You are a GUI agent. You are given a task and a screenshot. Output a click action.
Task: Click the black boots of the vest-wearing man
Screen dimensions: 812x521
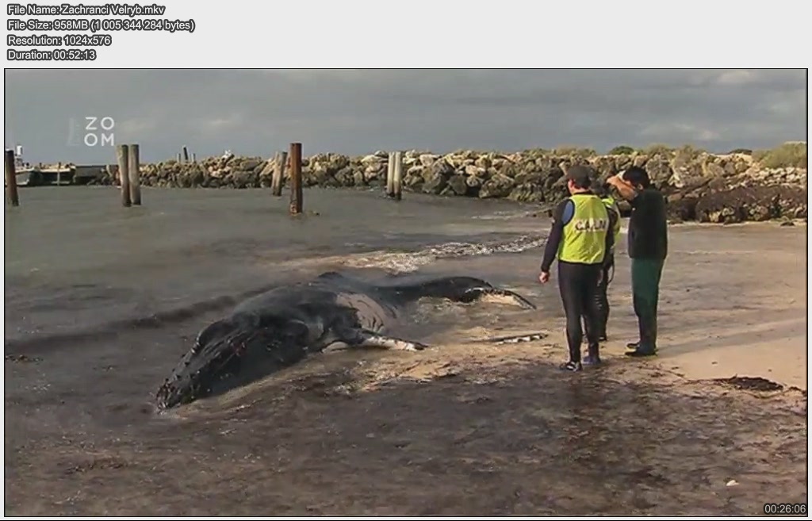coord(580,361)
